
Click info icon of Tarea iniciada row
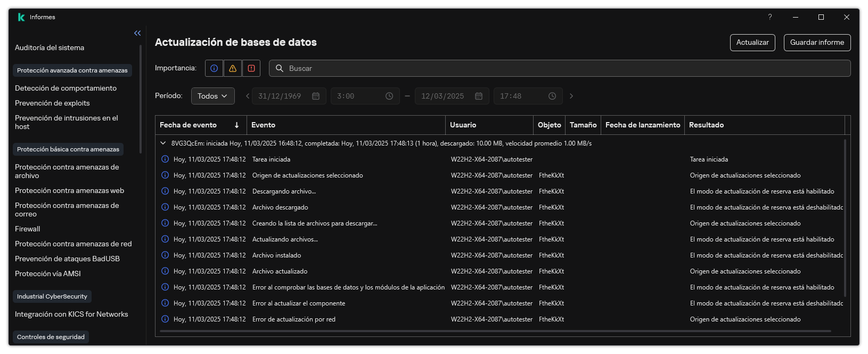165,159
